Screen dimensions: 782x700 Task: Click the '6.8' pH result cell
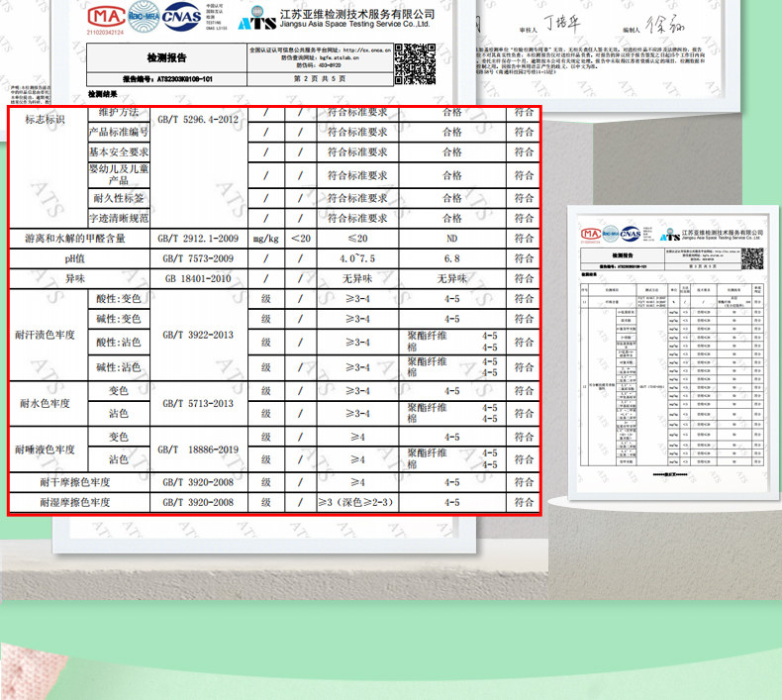(x=451, y=258)
